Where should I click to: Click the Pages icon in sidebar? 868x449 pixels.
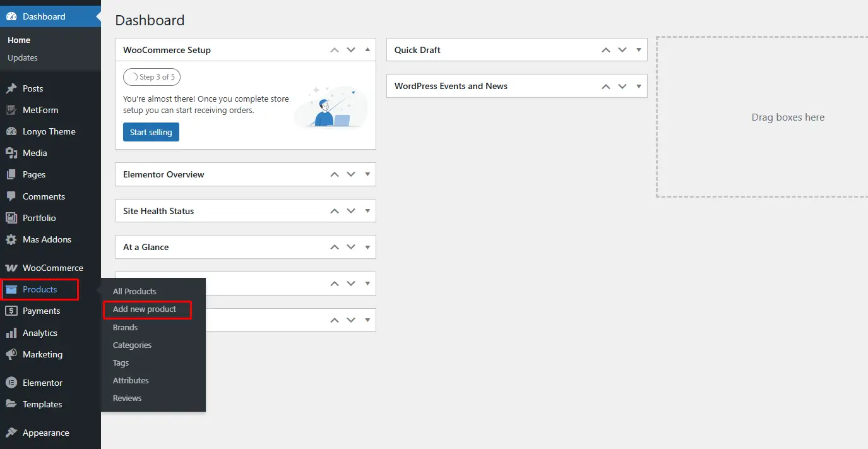pyautogui.click(x=11, y=174)
